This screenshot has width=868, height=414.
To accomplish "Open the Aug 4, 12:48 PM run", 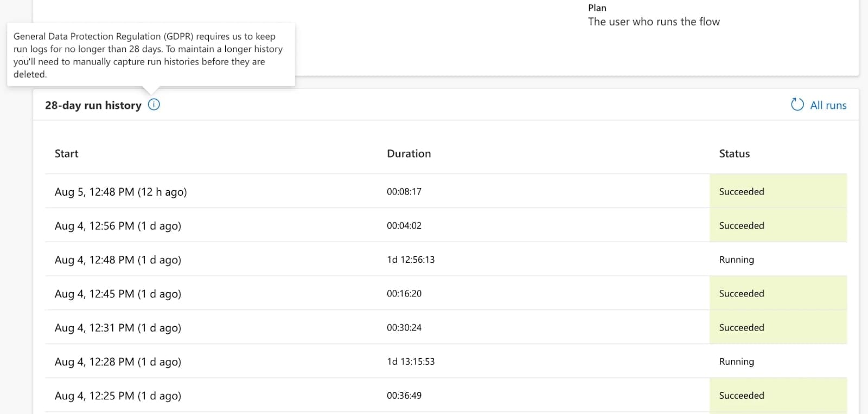I will click(118, 260).
